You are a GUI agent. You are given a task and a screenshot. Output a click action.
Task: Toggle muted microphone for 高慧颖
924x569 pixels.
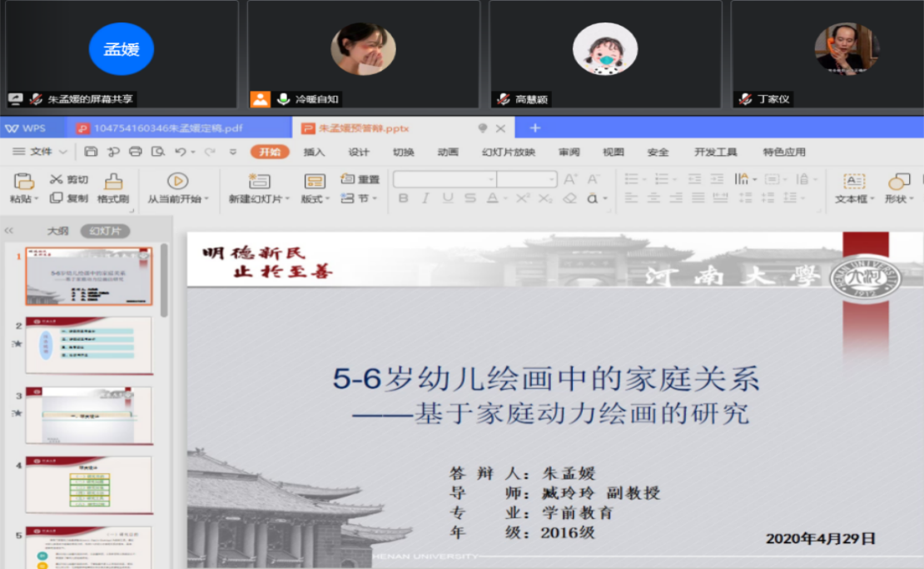point(504,99)
